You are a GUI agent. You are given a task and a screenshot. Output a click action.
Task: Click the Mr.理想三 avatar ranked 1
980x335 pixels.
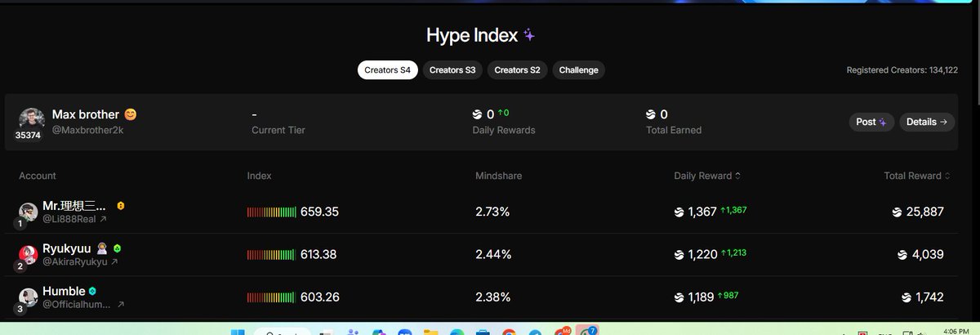(x=29, y=212)
